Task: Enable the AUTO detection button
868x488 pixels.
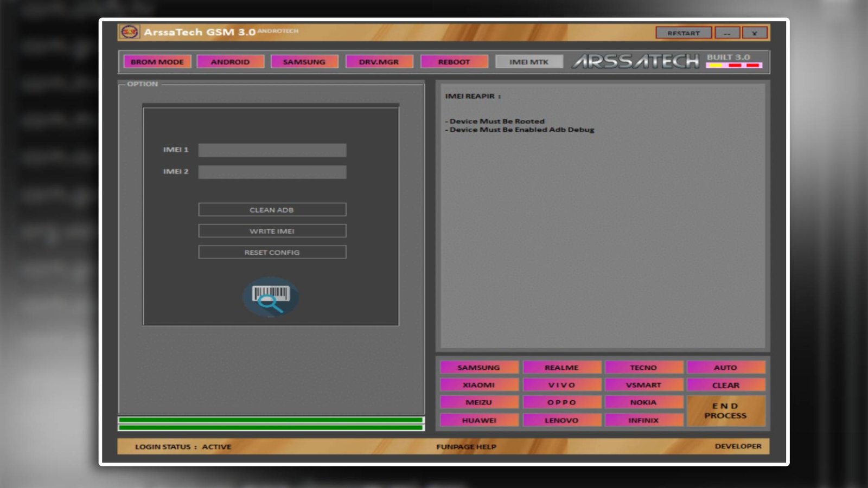Action: (x=725, y=368)
